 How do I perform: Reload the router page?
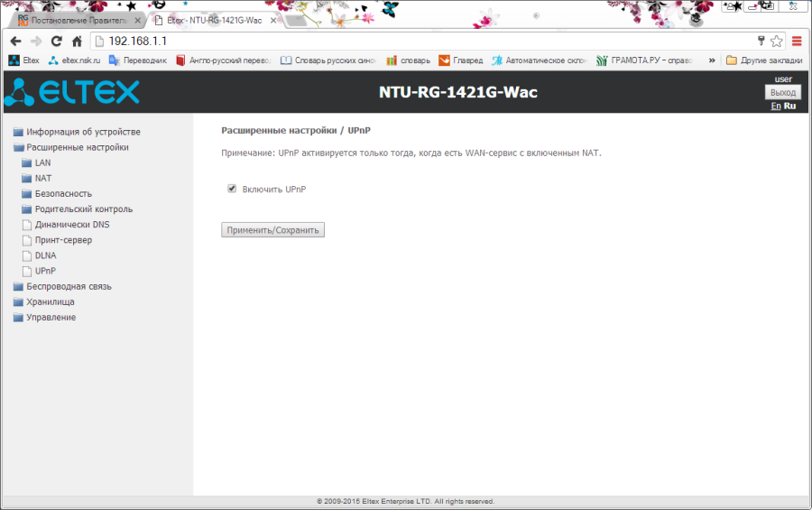[x=57, y=41]
